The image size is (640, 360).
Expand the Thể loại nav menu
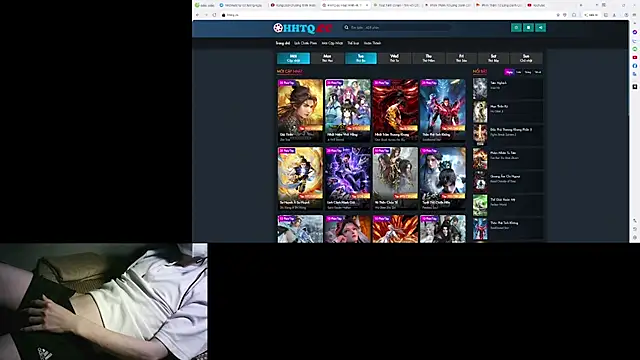click(353, 43)
